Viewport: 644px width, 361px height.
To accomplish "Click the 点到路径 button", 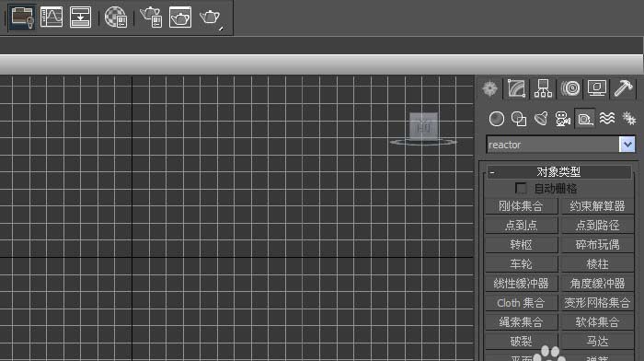I will (597, 226).
